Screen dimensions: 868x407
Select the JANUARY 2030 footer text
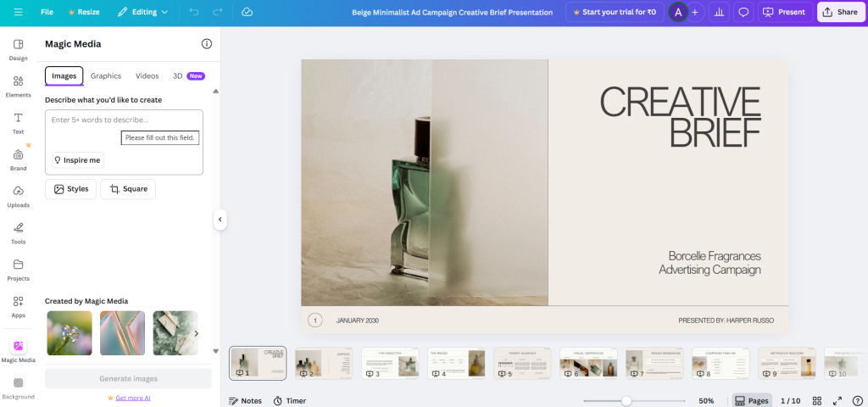point(358,321)
